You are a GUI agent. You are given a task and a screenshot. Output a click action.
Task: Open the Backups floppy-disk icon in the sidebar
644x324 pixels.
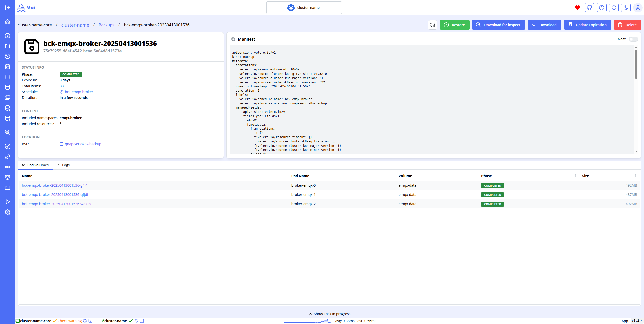coord(7,46)
